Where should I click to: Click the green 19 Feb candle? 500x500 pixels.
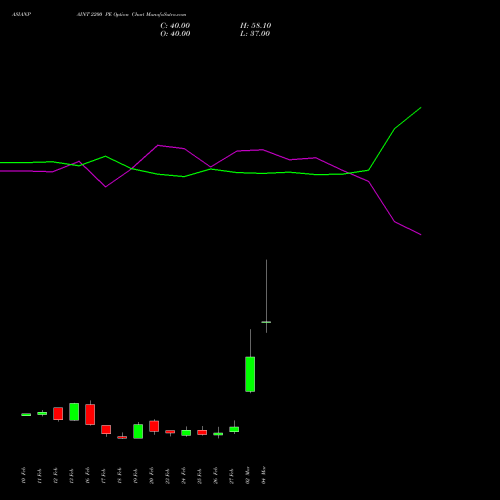138,431
